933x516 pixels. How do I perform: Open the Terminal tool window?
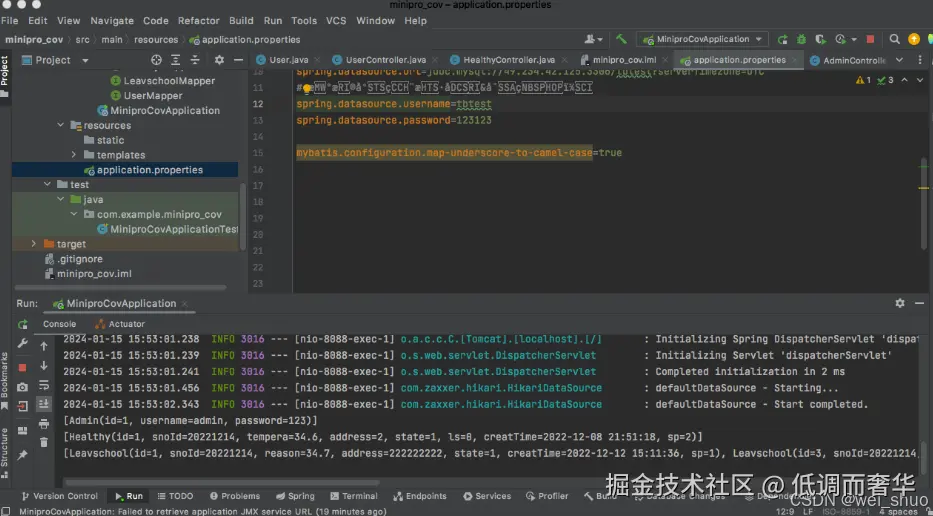pos(353,496)
